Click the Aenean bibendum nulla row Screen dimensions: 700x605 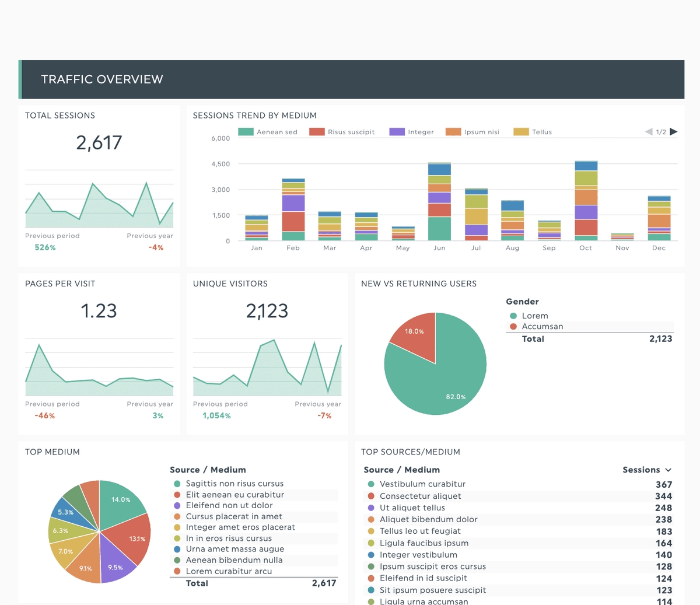(x=254, y=560)
